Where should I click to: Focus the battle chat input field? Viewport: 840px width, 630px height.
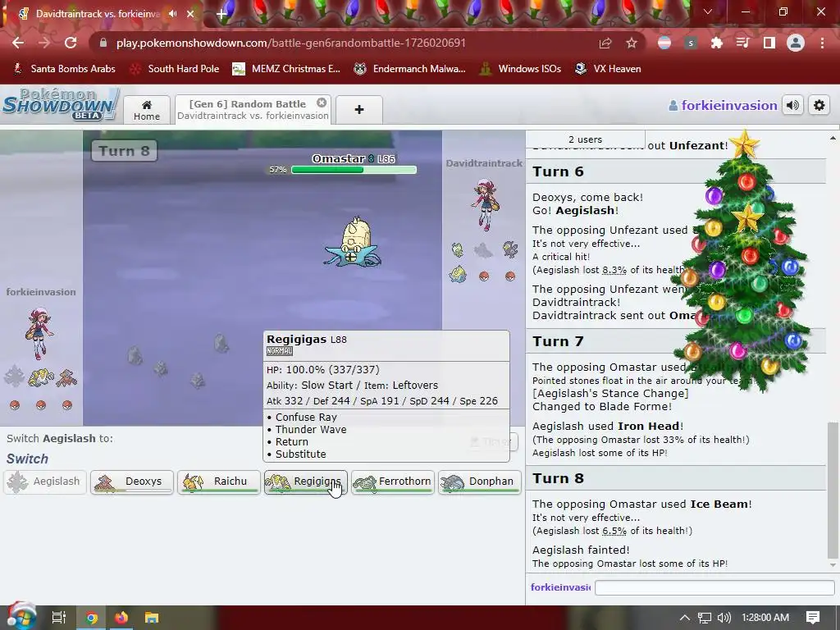[x=714, y=587]
